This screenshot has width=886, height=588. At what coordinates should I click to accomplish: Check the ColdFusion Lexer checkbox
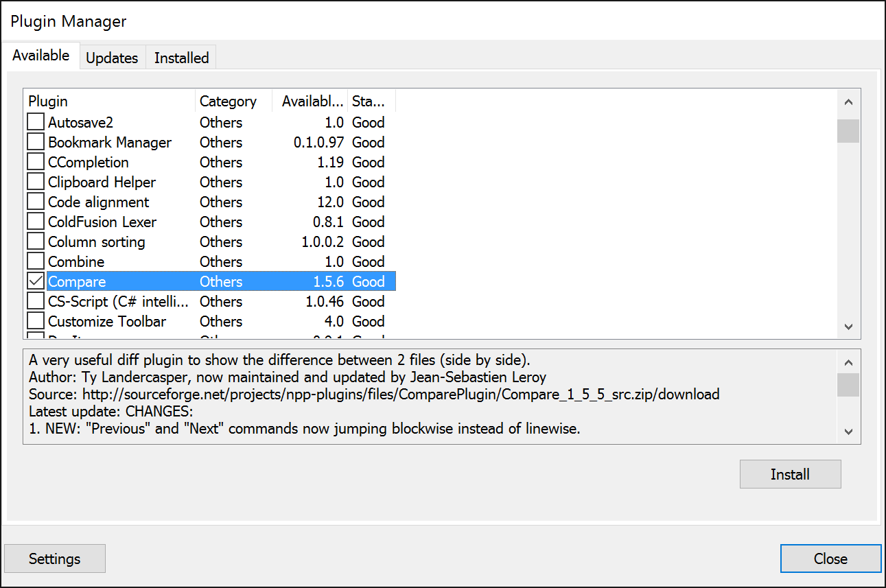pos(36,222)
